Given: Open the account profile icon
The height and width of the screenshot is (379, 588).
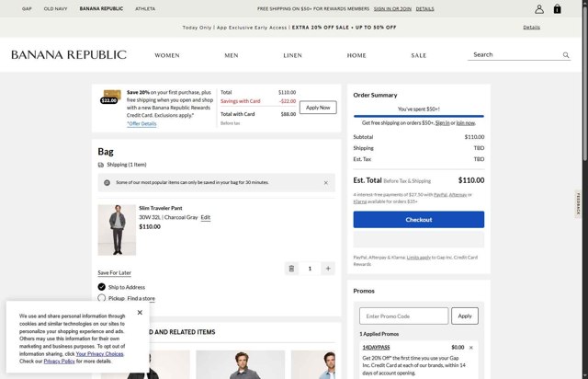Looking at the screenshot, I should tap(539, 9).
